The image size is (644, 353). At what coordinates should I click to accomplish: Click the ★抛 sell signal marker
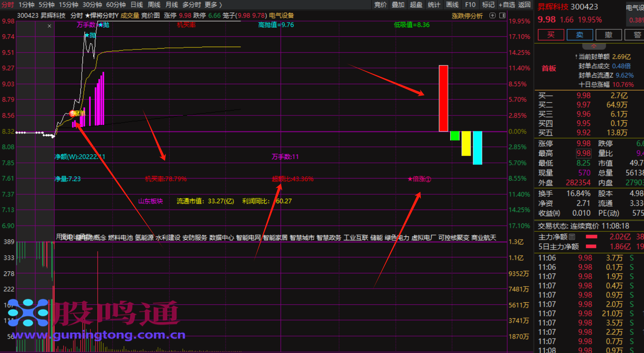point(90,35)
